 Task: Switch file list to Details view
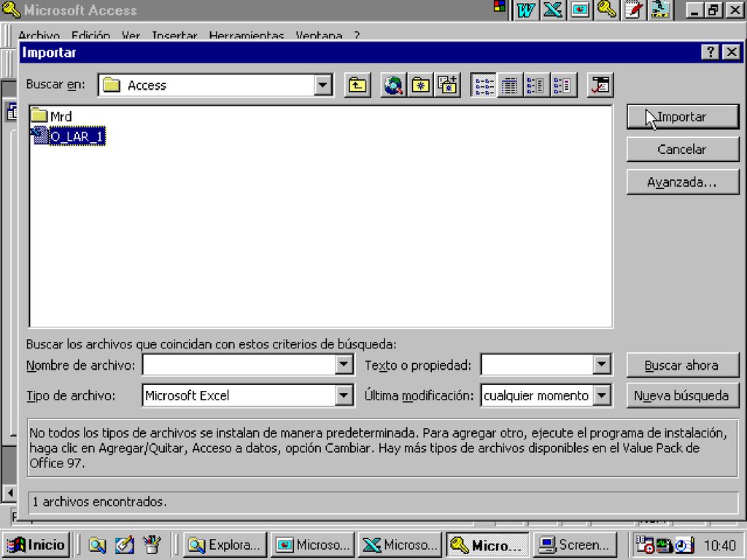pyautogui.click(x=510, y=85)
